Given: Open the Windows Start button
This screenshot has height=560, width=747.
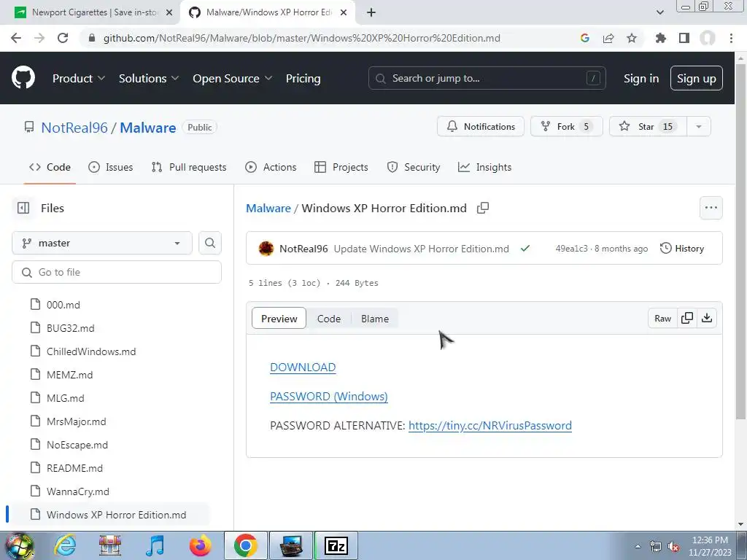Looking at the screenshot, I should pyautogui.click(x=20, y=545).
